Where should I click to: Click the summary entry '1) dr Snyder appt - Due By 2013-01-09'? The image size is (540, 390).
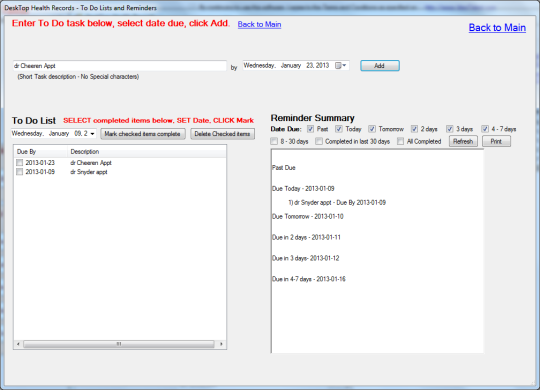point(337,203)
